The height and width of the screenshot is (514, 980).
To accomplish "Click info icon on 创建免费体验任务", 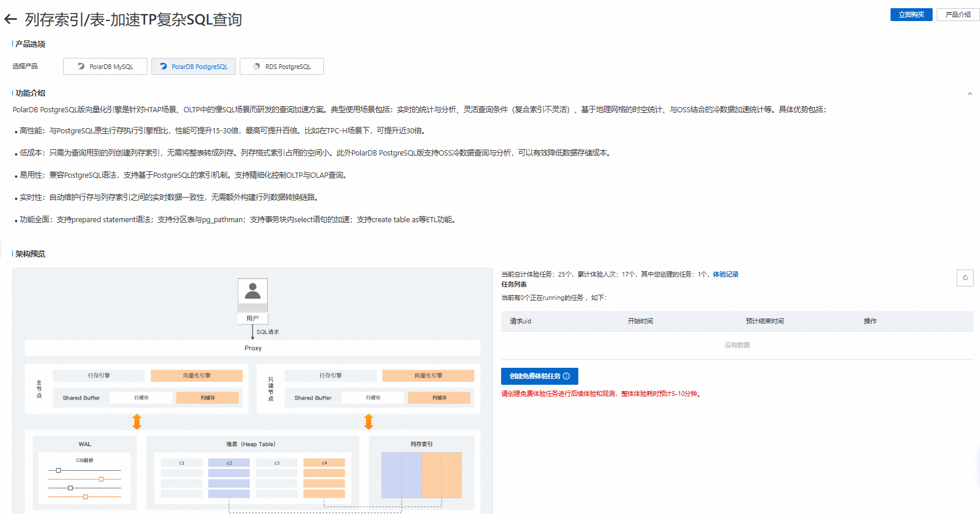I will [x=566, y=376].
